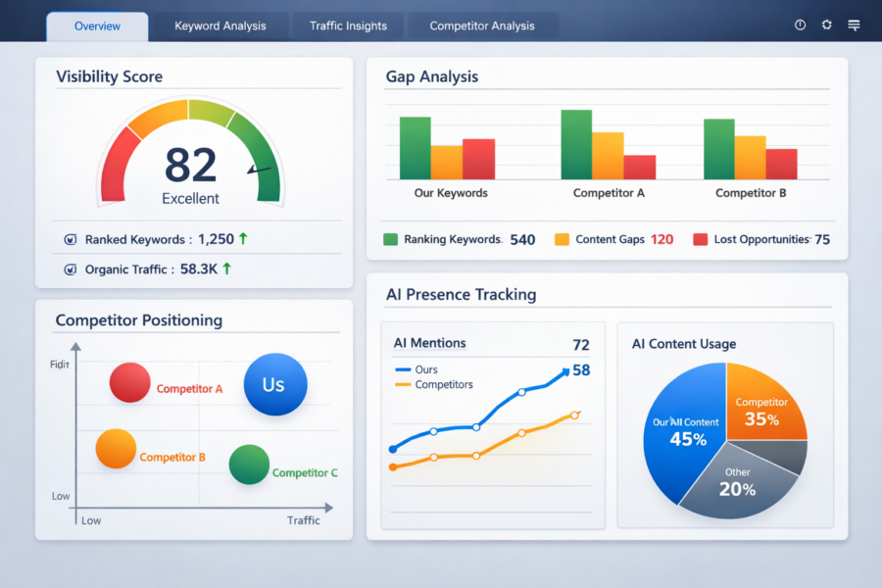Click the AI Content Usage heading
The image size is (882, 588).
click(684, 344)
